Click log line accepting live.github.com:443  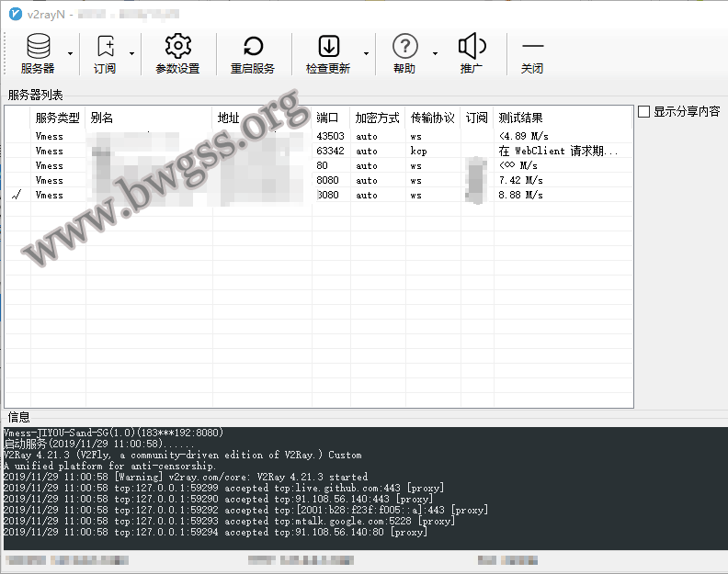pyautogui.click(x=223, y=488)
